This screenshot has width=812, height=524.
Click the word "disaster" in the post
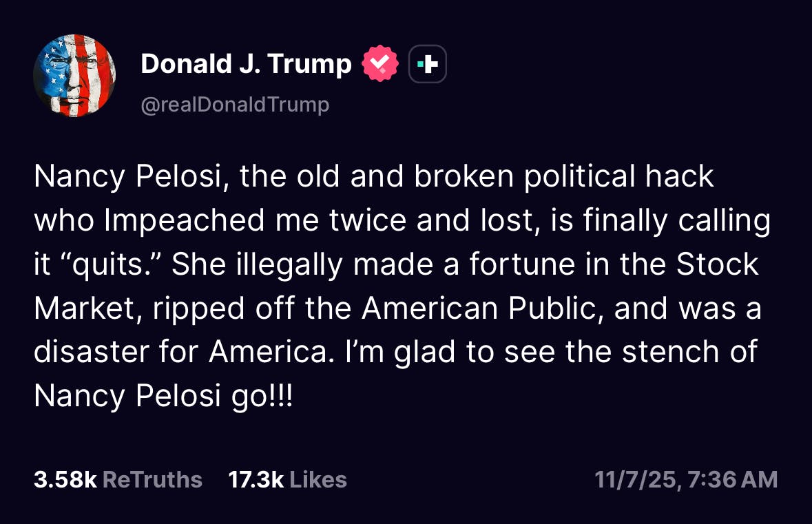click(92, 351)
